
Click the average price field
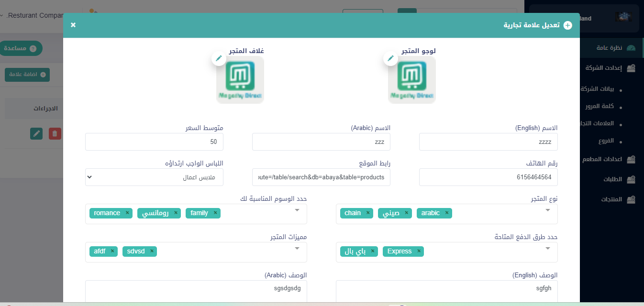[x=154, y=142]
